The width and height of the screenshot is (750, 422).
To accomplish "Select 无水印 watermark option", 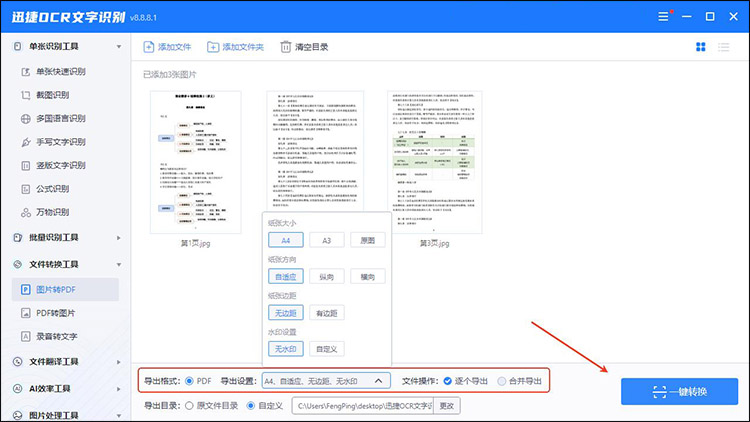I will [x=286, y=349].
